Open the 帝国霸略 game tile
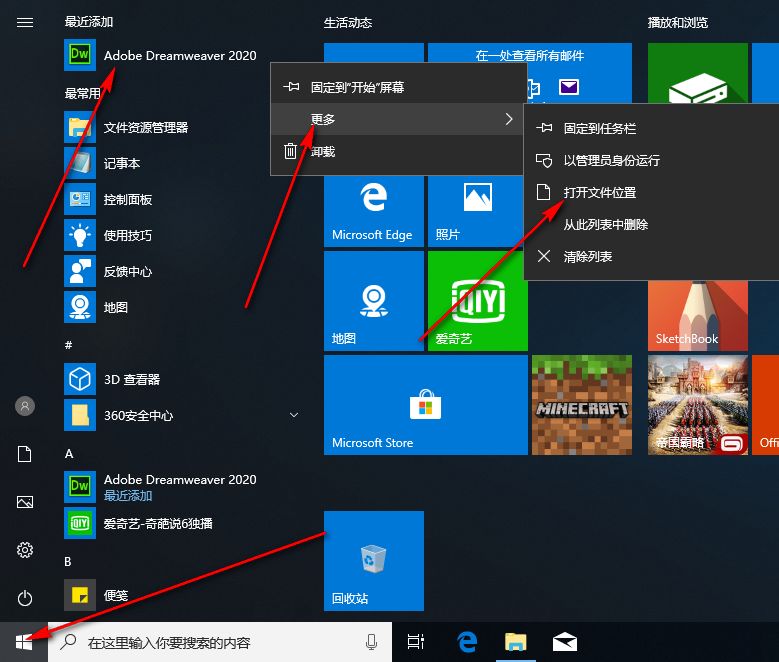 pyautogui.click(x=698, y=405)
